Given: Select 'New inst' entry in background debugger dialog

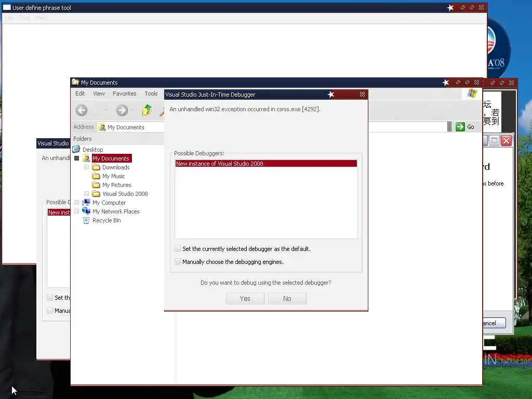Looking at the screenshot, I should (59, 212).
